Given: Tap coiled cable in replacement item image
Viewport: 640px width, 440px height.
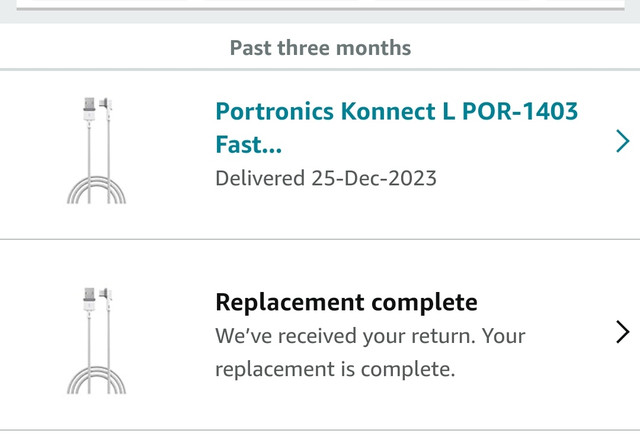Looking at the screenshot, I should (97, 378).
